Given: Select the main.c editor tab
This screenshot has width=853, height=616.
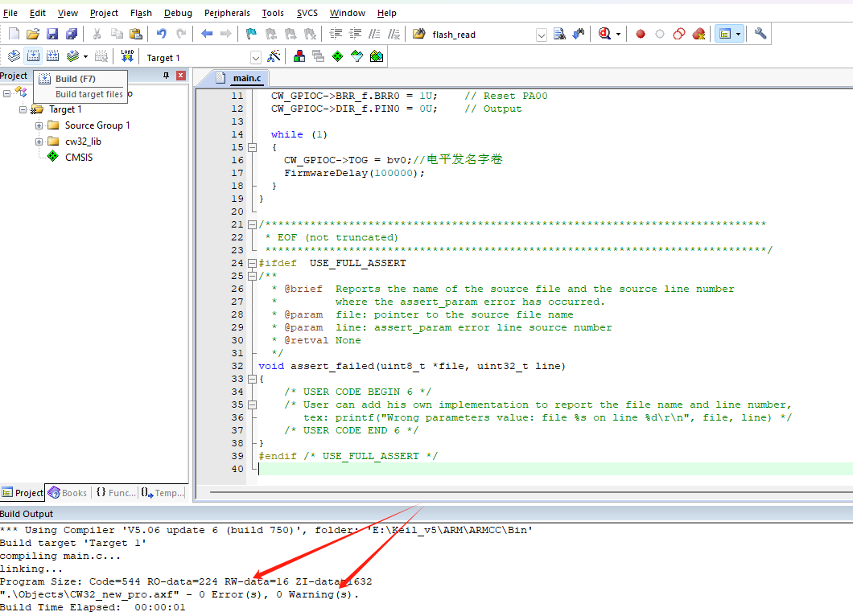Looking at the screenshot, I should click(x=239, y=78).
